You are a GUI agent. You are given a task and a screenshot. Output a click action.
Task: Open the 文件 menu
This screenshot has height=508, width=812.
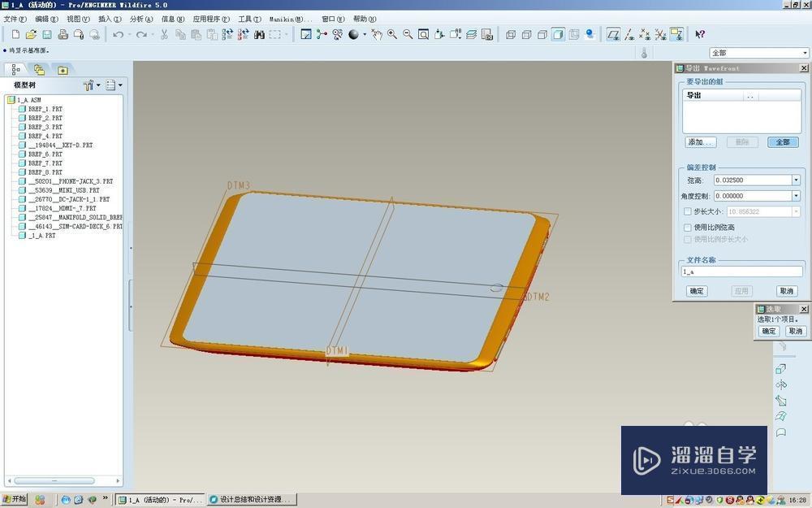15,18
